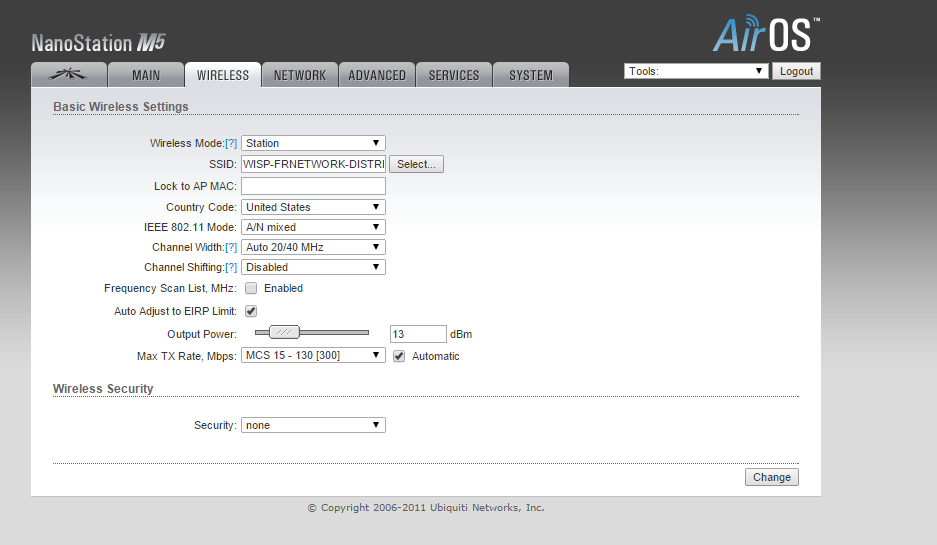Enable the Frequency Scan List checkbox
The image size is (937, 545).
(251, 288)
